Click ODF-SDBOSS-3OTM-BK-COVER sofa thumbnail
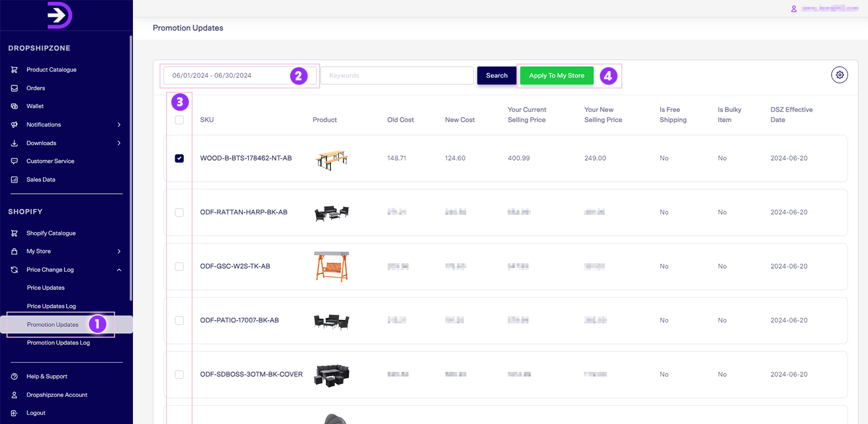 pos(331,376)
